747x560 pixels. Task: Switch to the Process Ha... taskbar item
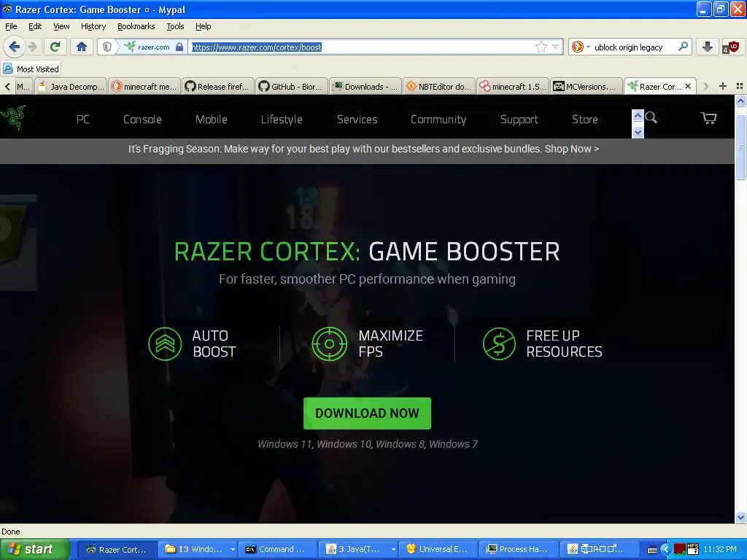(x=519, y=549)
